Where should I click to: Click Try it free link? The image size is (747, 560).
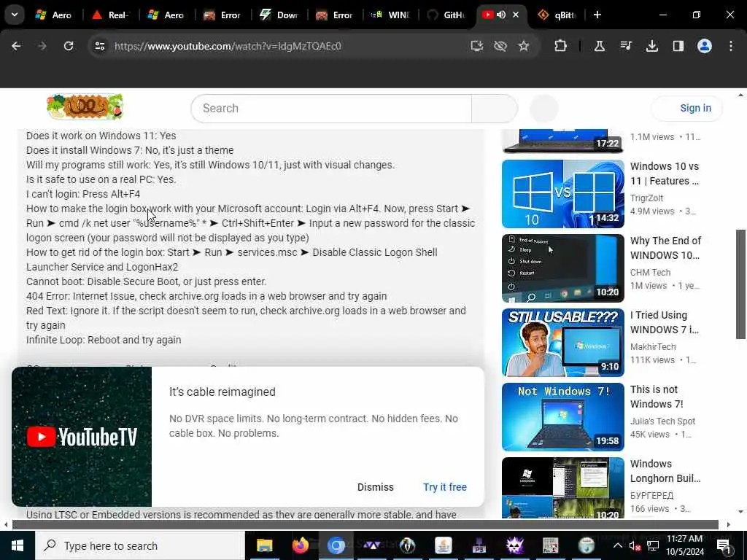click(445, 487)
